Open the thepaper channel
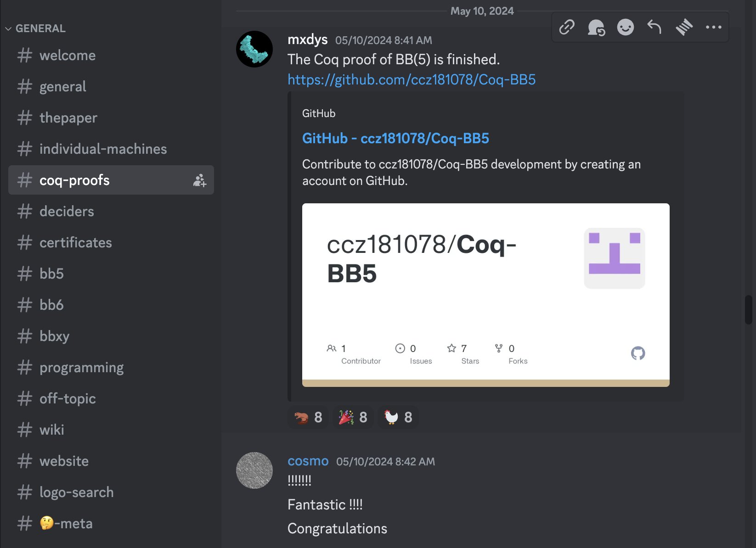756x548 pixels. tap(111, 118)
